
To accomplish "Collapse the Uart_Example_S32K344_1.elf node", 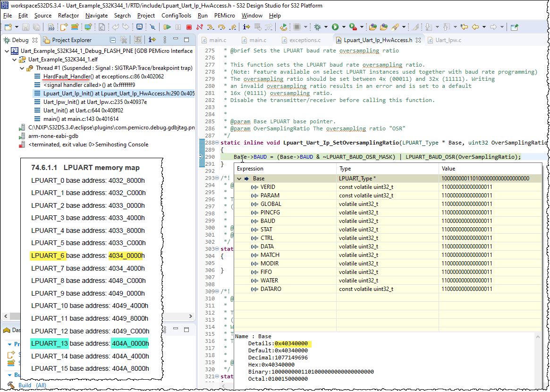I will [15, 60].
